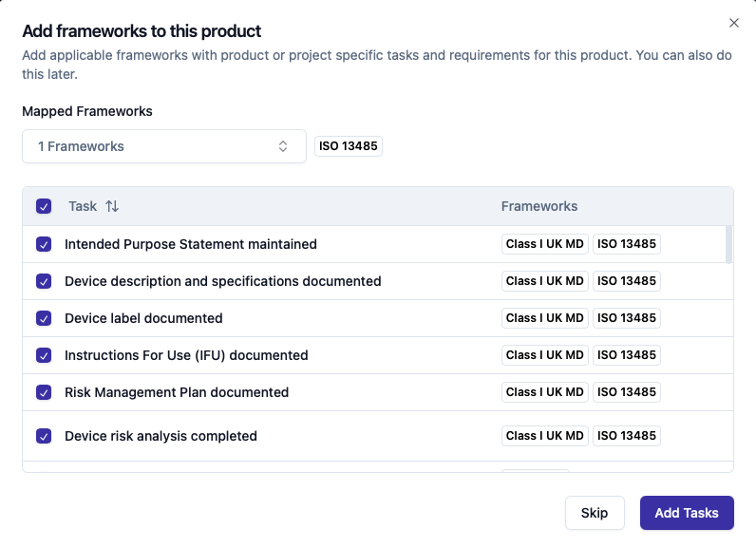Click the ISO 13485 tag beside dropdown

349,146
